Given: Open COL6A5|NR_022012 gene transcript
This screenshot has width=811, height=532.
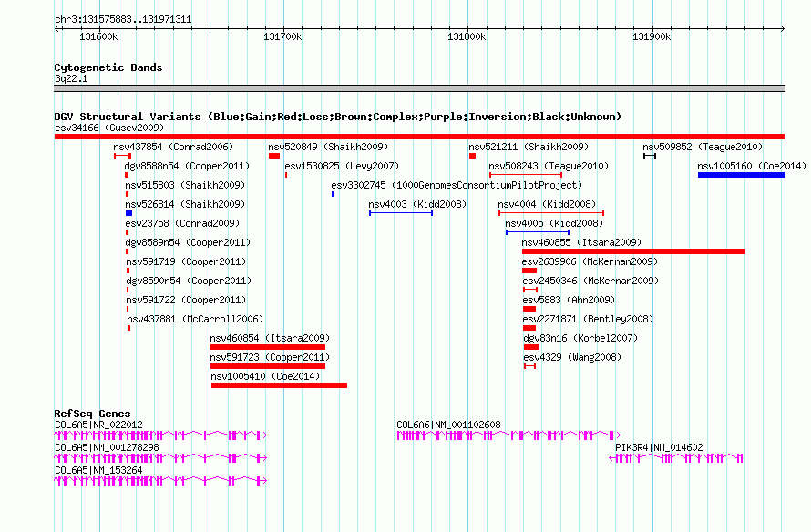Looking at the screenshot, I should coord(160,435).
